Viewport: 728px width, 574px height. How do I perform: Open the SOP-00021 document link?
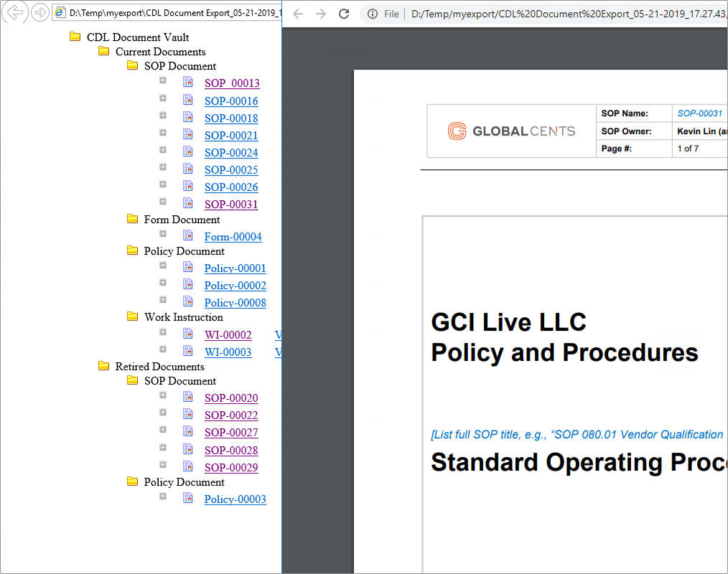(231, 136)
